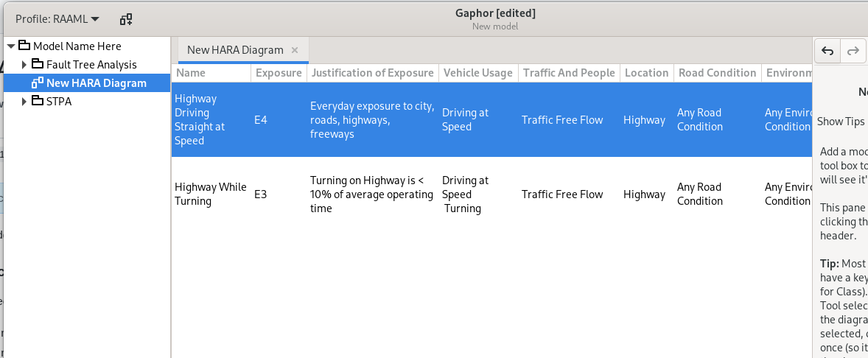Image resolution: width=868 pixels, height=358 pixels.
Task: Click the Road Condition column header
Action: [x=718, y=73]
